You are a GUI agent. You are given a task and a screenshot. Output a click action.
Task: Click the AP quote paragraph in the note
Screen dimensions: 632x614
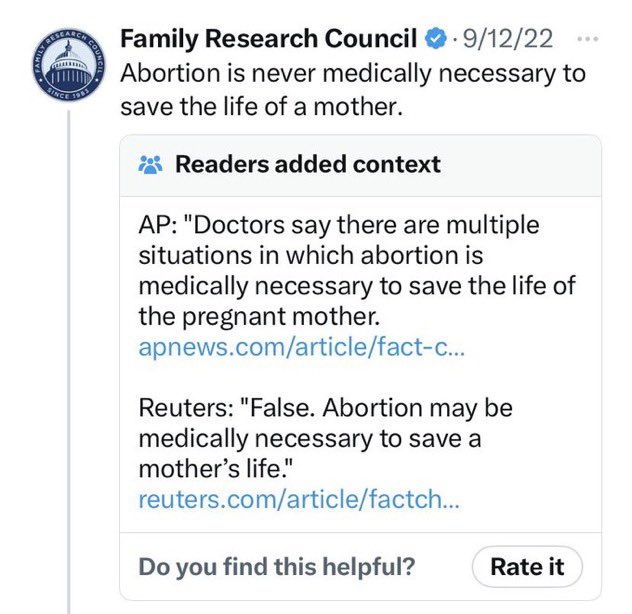point(356,271)
